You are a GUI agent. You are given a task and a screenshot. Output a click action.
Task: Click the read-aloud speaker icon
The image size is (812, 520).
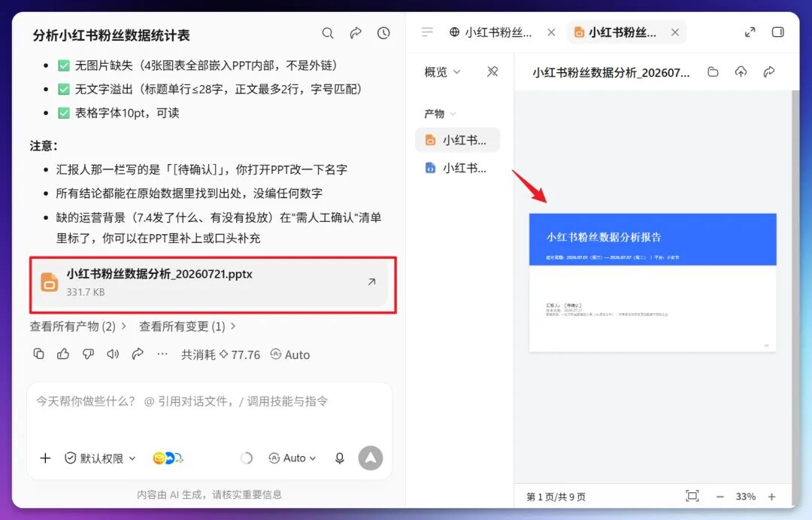[113, 354]
